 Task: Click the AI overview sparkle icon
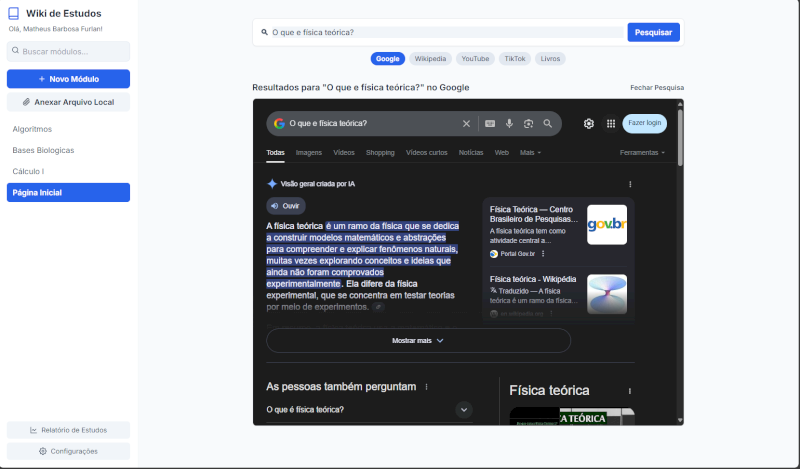(x=272, y=184)
